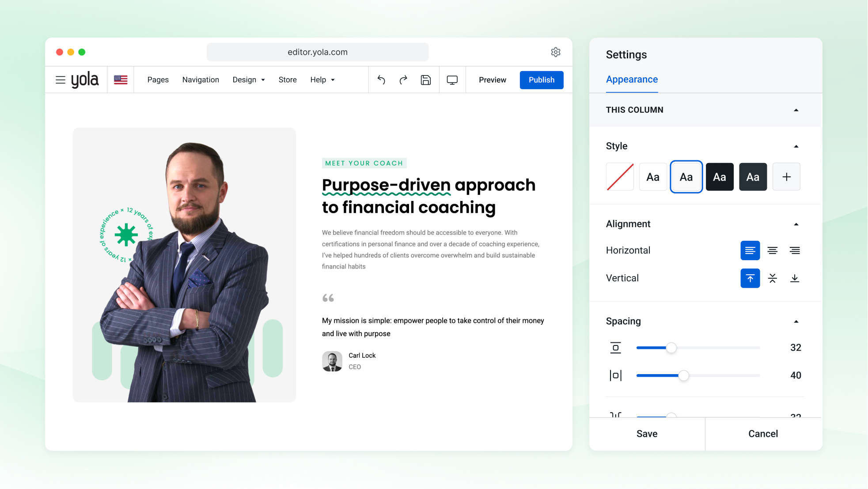Switch to desktop device view icon
The image size is (868, 489).
(452, 80)
